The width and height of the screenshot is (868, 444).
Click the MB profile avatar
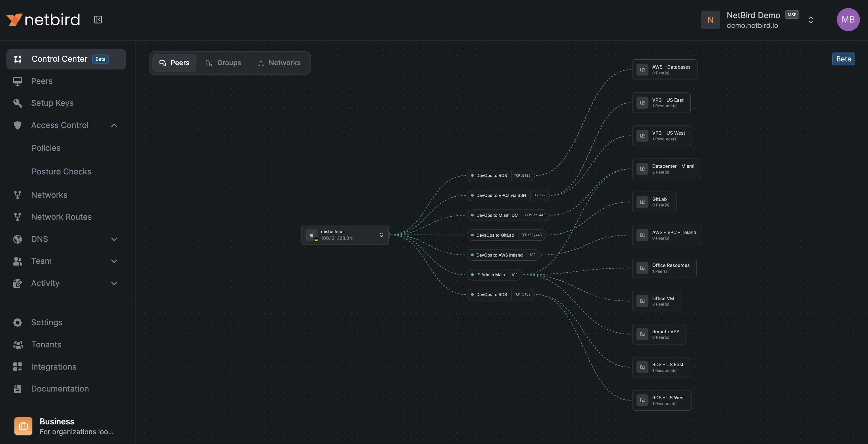(848, 20)
